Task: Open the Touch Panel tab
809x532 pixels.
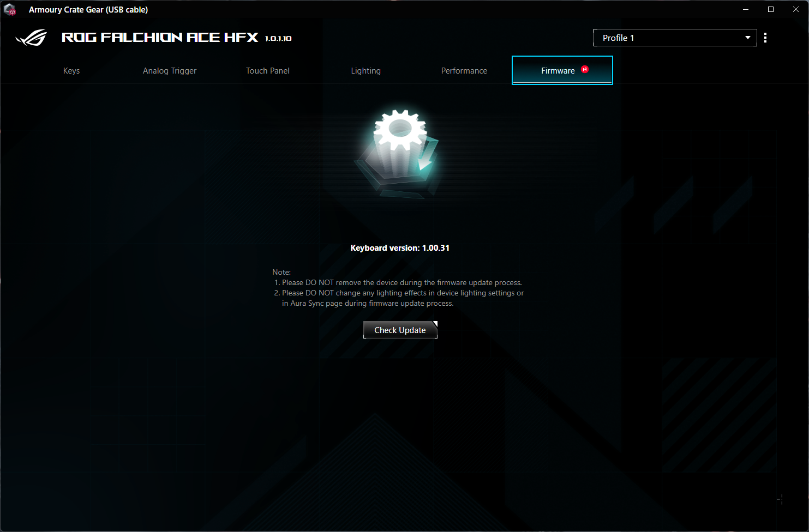Action: [x=268, y=71]
